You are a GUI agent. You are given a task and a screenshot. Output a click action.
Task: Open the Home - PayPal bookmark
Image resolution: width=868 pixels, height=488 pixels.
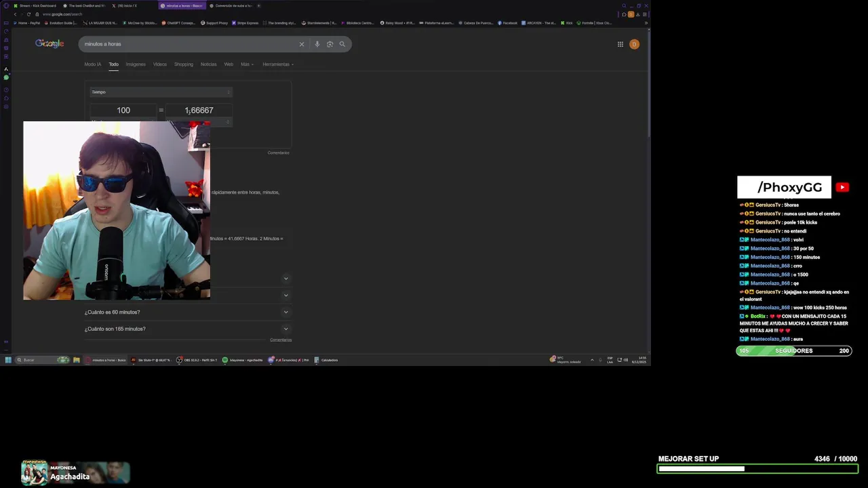26,23
